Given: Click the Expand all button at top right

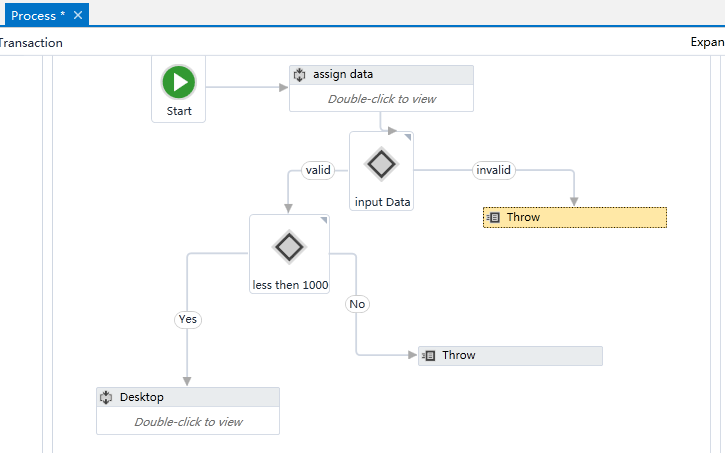Looking at the screenshot, I should click(707, 42).
